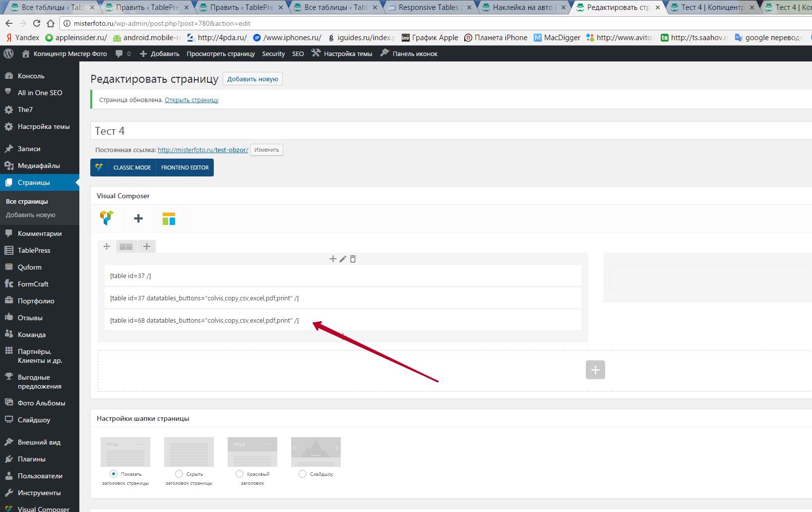
Task: Click the Add Element plus icon
Action: click(x=138, y=219)
